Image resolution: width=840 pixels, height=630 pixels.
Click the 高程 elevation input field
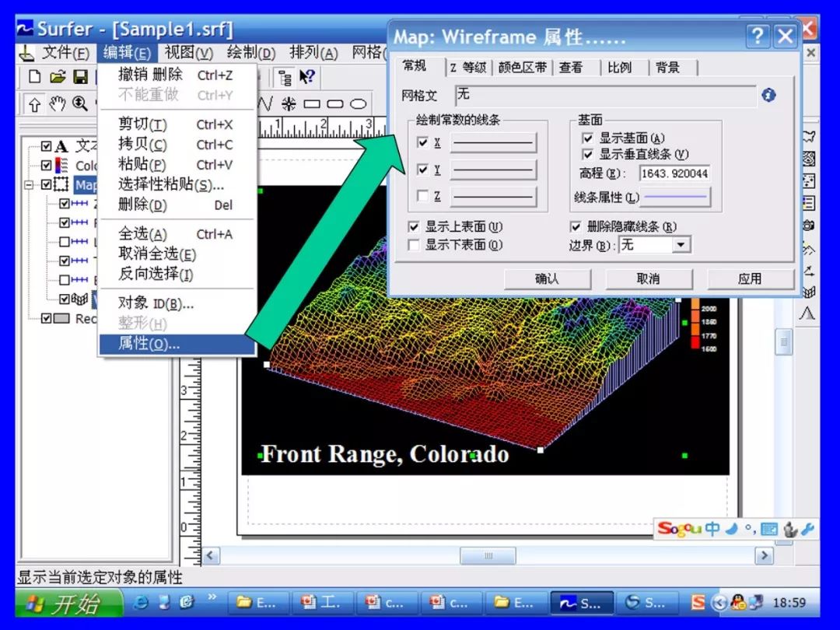coord(674,173)
